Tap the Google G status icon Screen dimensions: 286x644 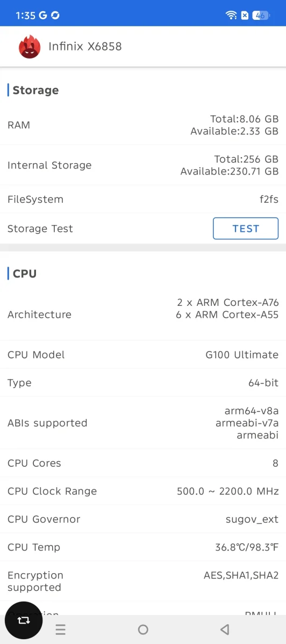[43, 16]
